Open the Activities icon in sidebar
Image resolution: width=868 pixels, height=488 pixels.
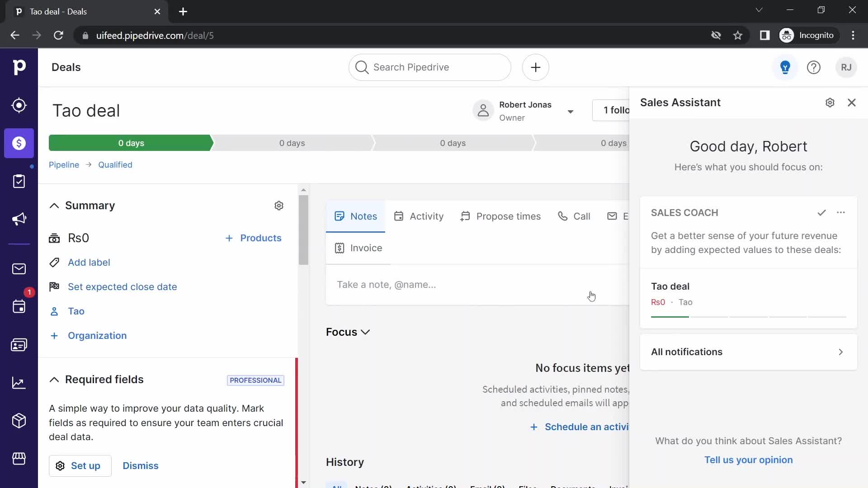tap(19, 306)
